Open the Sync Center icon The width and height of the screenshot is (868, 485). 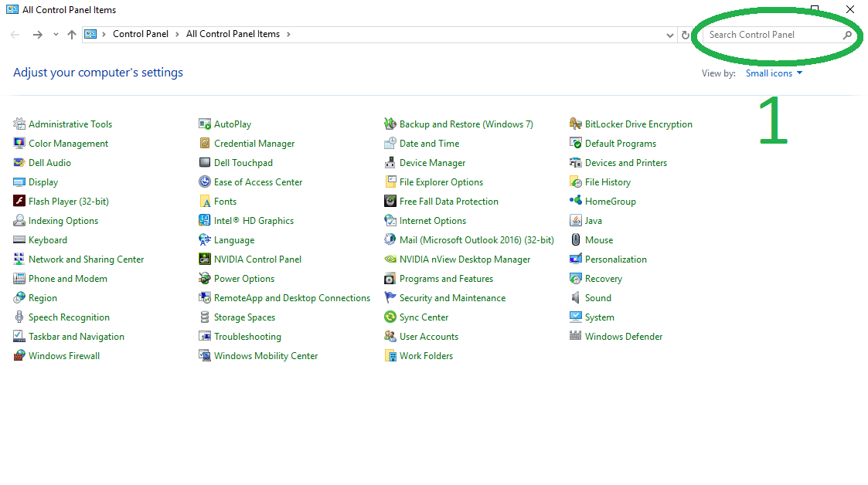(x=390, y=317)
